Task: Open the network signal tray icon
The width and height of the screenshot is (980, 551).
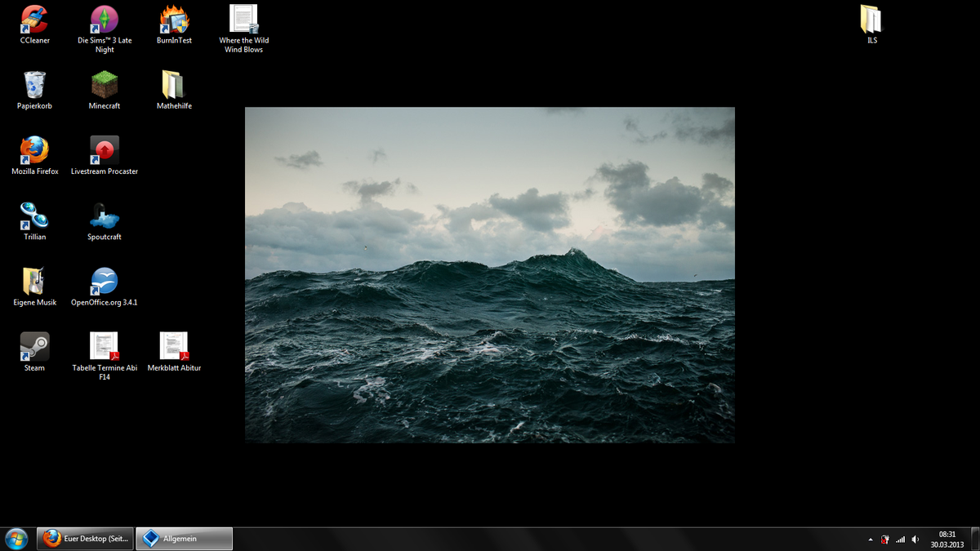Action: (900, 540)
